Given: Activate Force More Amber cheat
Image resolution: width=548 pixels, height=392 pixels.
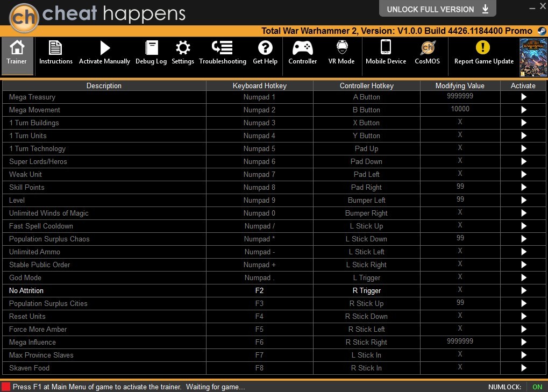Looking at the screenshot, I should [x=524, y=330].
